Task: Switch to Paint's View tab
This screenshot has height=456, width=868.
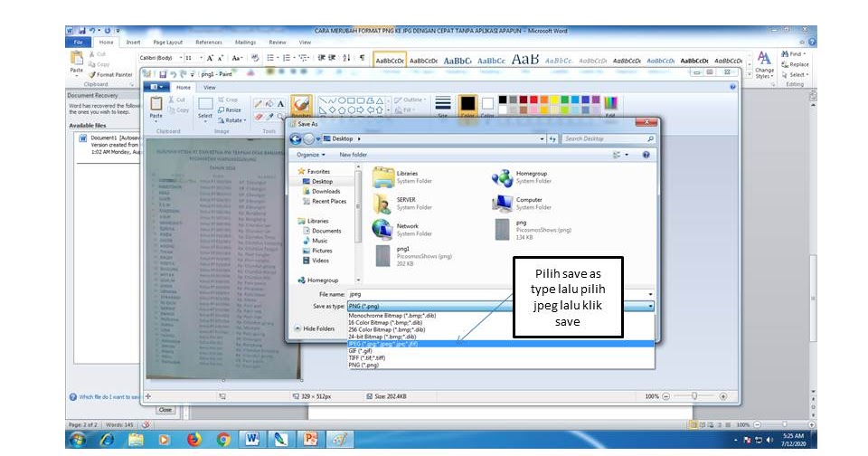Action: click(x=209, y=88)
